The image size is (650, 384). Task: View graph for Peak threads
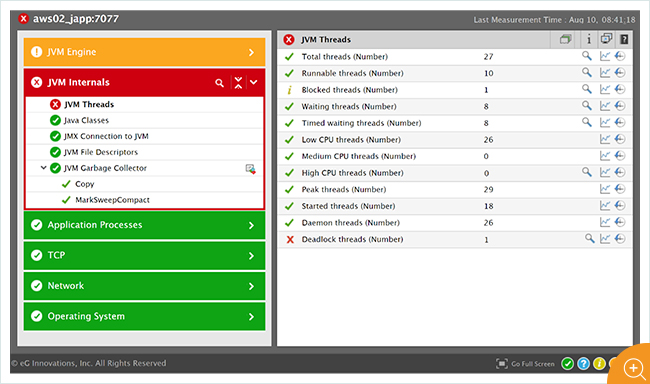click(605, 189)
